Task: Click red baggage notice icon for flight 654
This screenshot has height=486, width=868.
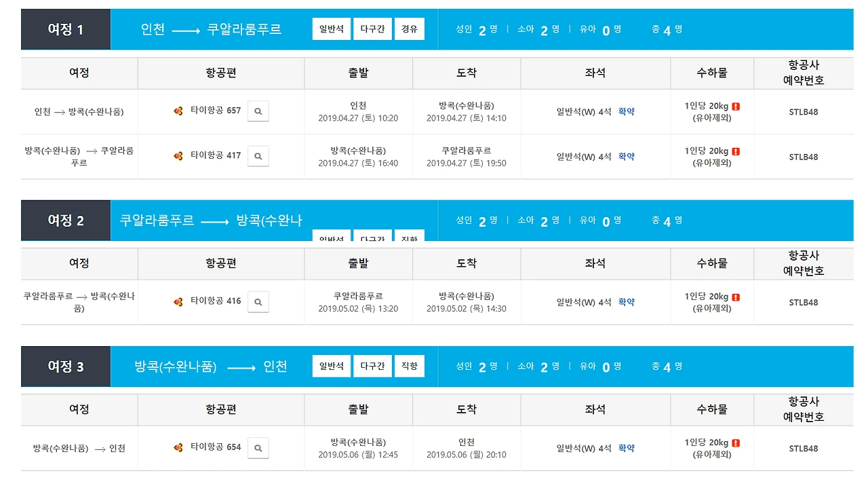Action: 736,443
